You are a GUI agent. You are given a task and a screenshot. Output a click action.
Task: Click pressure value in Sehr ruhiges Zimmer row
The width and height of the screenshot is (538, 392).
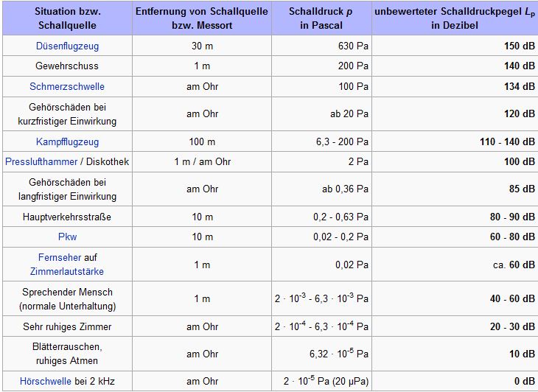[321, 326]
